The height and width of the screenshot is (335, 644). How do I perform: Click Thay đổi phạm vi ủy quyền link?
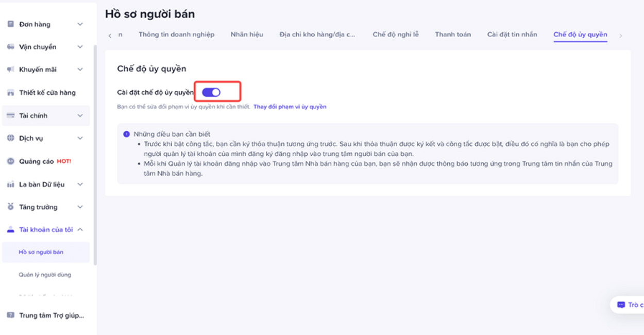coord(290,107)
